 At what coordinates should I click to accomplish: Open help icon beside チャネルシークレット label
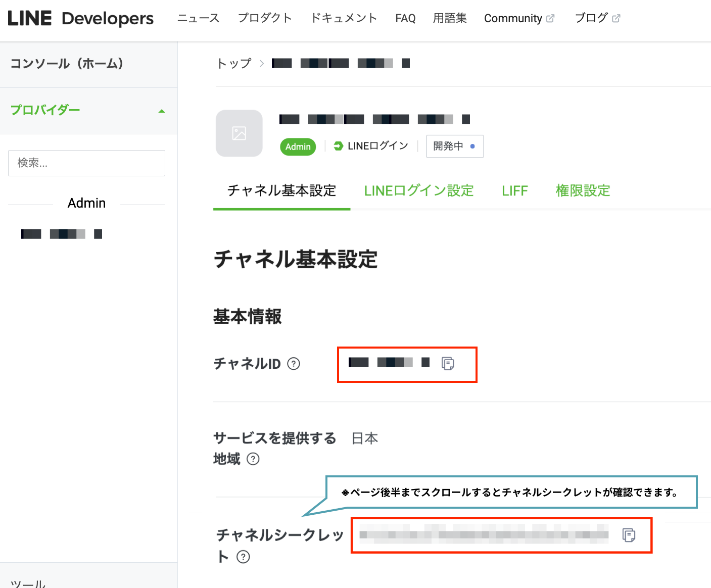coord(244,557)
